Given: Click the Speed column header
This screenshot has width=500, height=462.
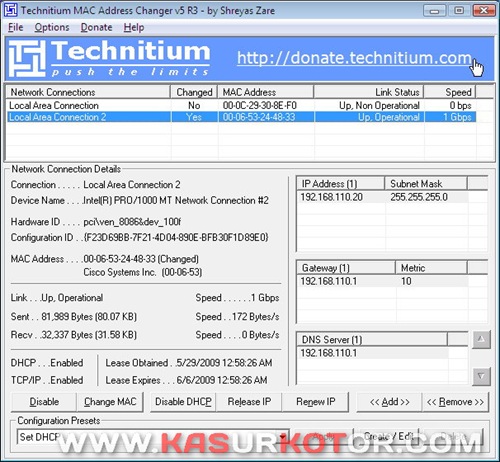Looking at the screenshot, I should [450, 92].
